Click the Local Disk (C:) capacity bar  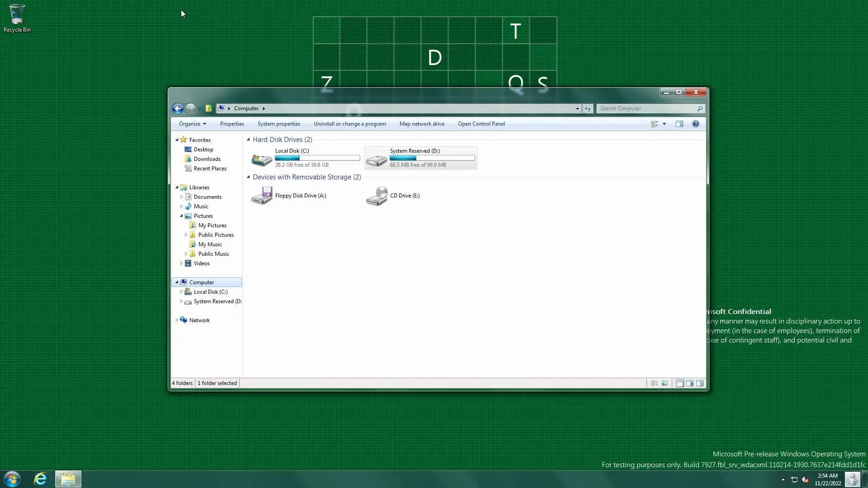click(x=317, y=158)
